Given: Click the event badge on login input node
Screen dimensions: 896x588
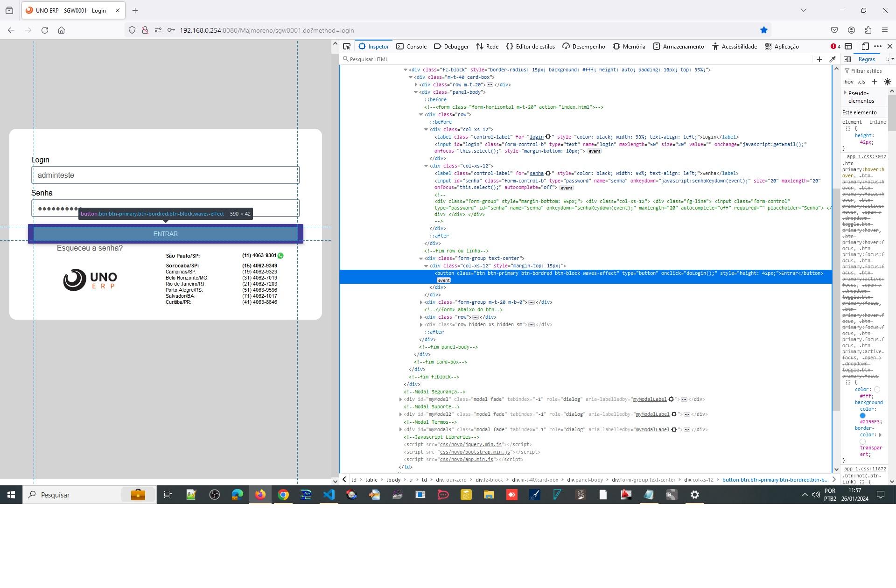Looking at the screenshot, I should pyautogui.click(x=595, y=151).
